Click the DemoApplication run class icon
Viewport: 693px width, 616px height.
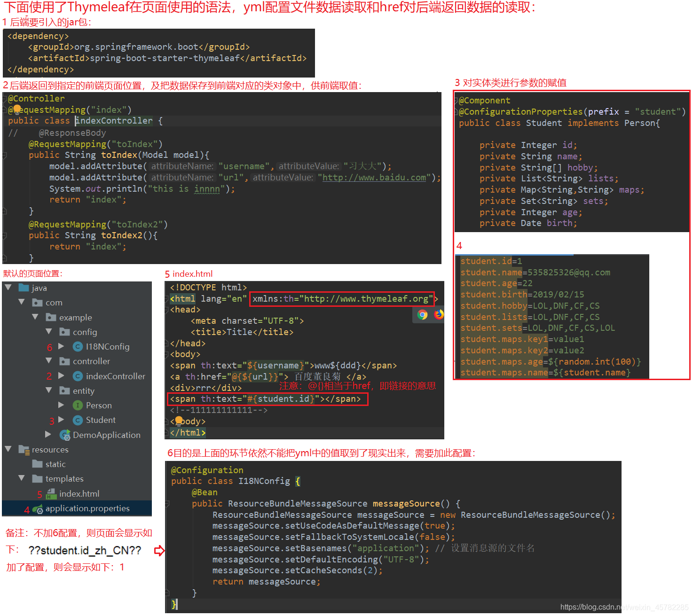pos(65,435)
